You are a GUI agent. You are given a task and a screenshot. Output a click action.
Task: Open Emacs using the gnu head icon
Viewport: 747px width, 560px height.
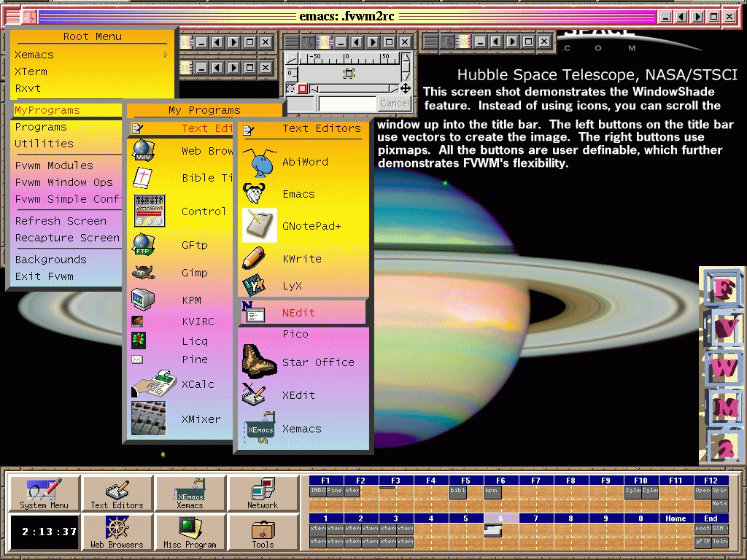coord(255,194)
